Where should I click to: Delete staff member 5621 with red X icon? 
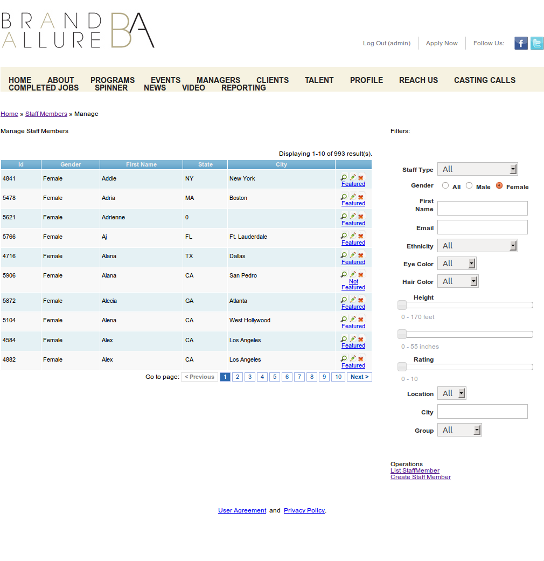coord(361,216)
